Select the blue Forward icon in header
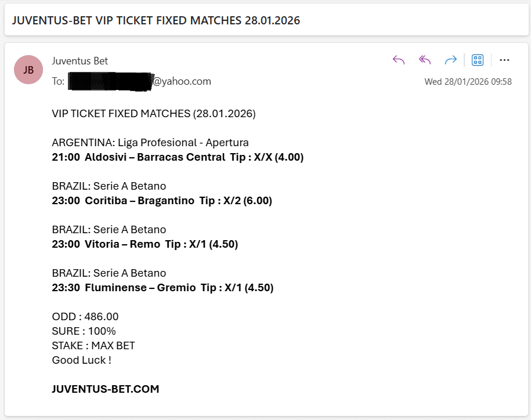531x420 pixels. point(450,60)
